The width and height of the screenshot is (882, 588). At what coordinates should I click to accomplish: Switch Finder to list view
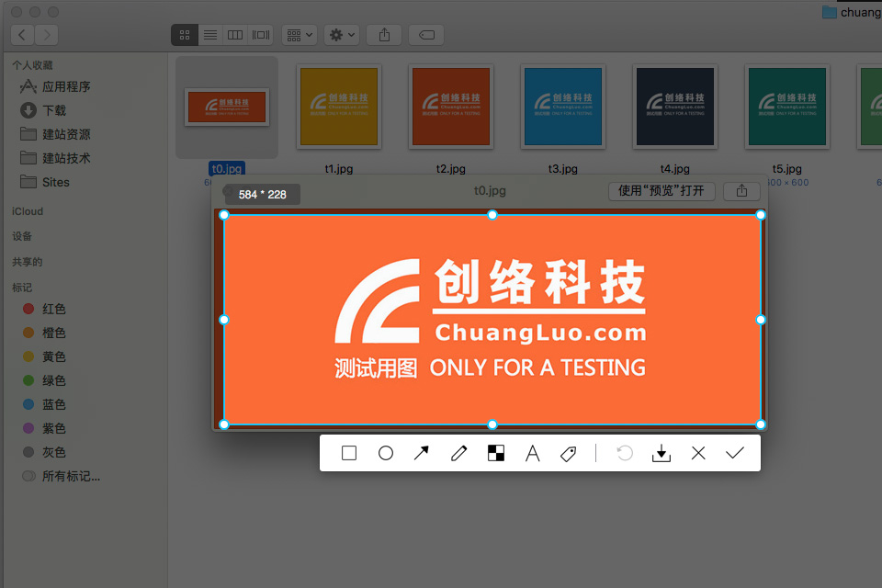tap(210, 35)
